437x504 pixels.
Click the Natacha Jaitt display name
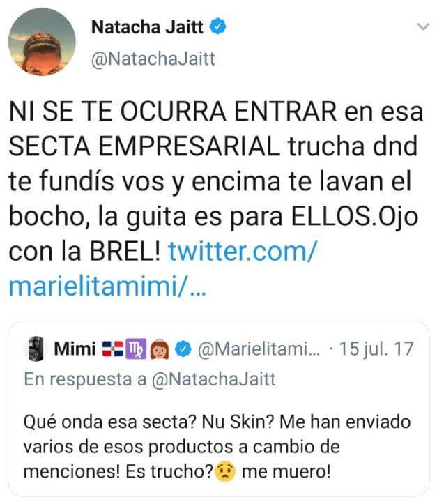tap(147, 27)
